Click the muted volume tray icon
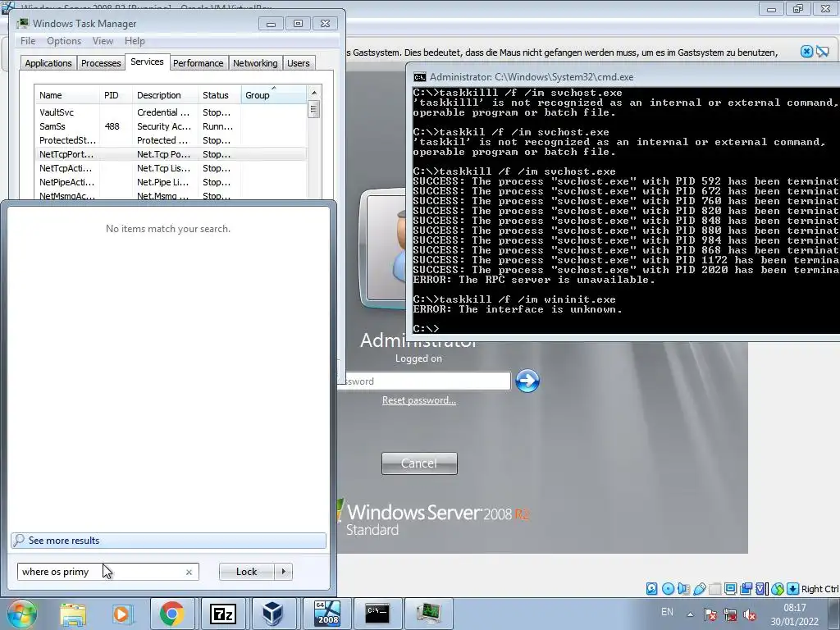840x630 pixels. tap(750, 615)
